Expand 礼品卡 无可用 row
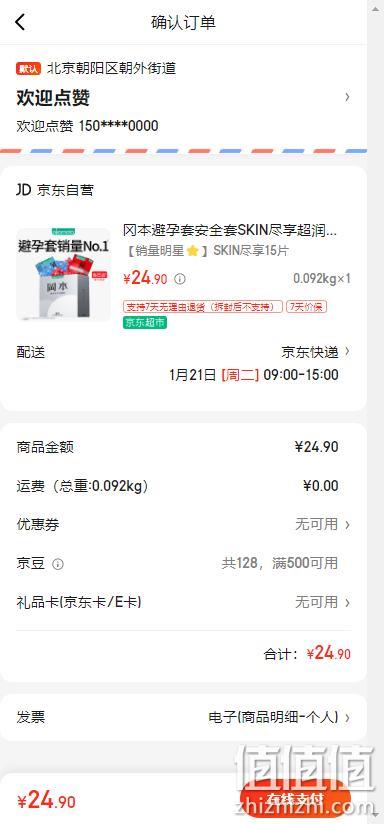Screen dimensions: 384x824 click(184, 602)
